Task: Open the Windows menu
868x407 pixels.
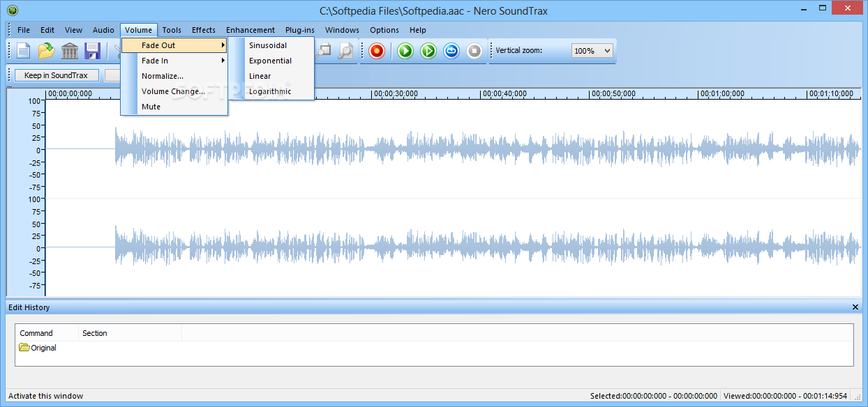Action: coord(342,30)
